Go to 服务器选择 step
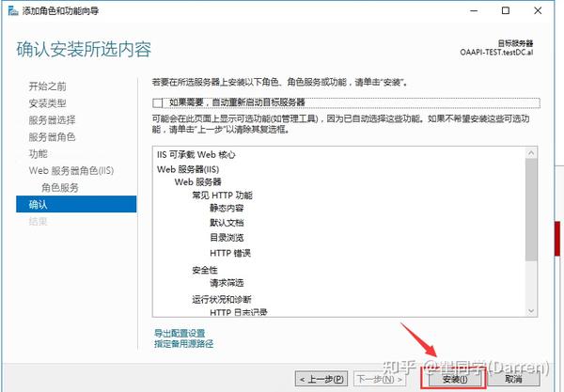This screenshot has width=564, height=392. click(52, 120)
